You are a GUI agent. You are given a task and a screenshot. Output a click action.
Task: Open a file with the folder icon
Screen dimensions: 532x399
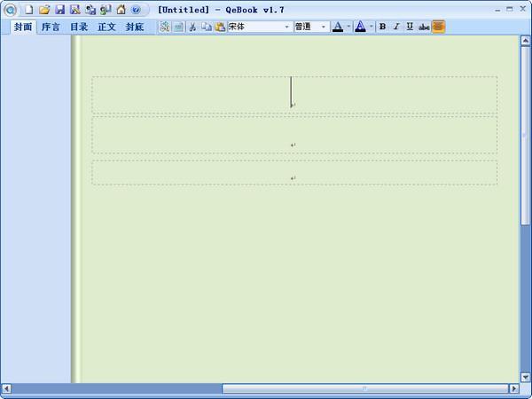(x=44, y=10)
